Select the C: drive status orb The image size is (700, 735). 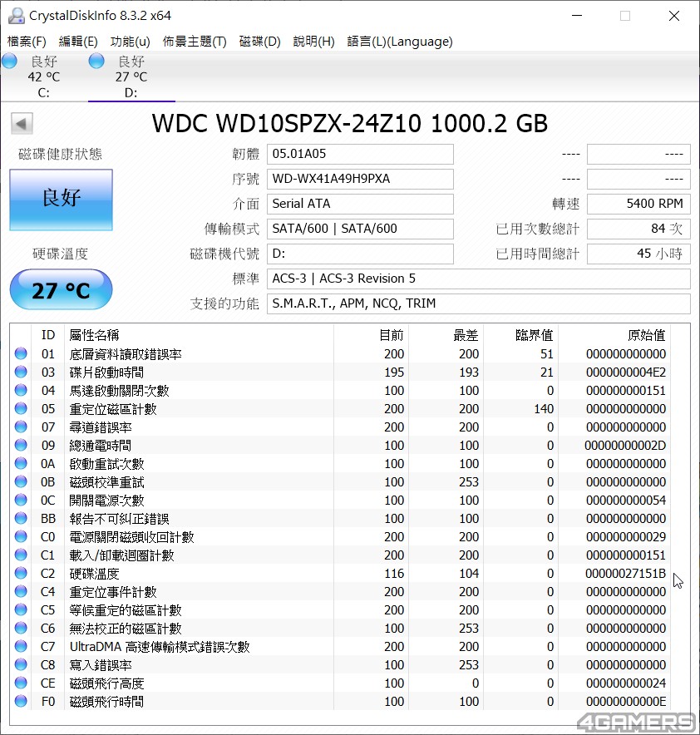(9, 61)
